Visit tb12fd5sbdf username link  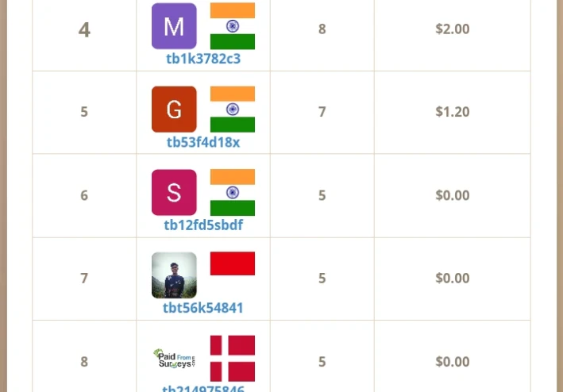tap(203, 225)
